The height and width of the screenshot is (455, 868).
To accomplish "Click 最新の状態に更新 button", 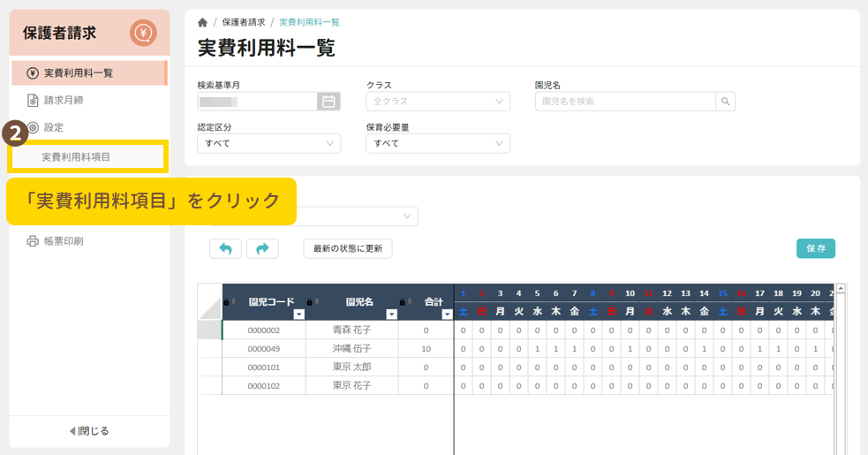I will click(x=347, y=249).
